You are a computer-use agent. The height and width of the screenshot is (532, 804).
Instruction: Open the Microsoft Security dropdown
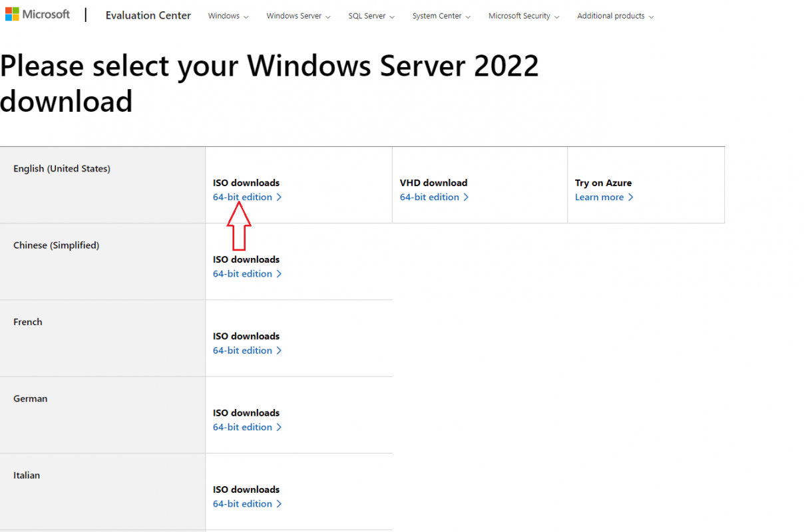[524, 16]
